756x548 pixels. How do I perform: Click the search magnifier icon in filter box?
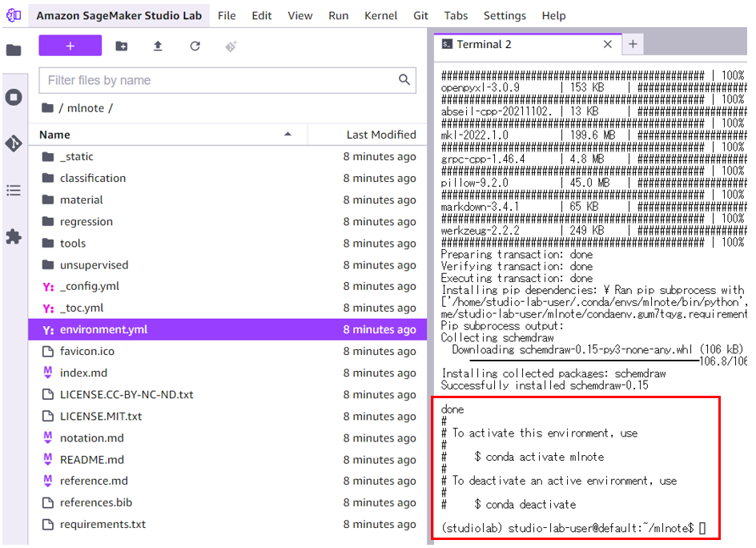pos(404,79)
